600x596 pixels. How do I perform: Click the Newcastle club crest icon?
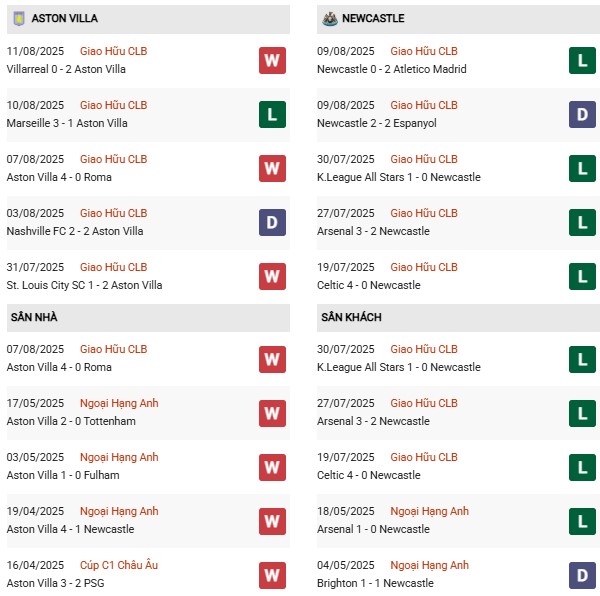coord(328,18)
